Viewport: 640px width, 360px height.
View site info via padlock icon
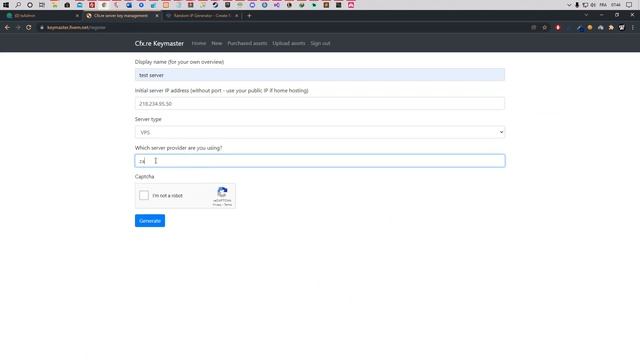(42, 27)
